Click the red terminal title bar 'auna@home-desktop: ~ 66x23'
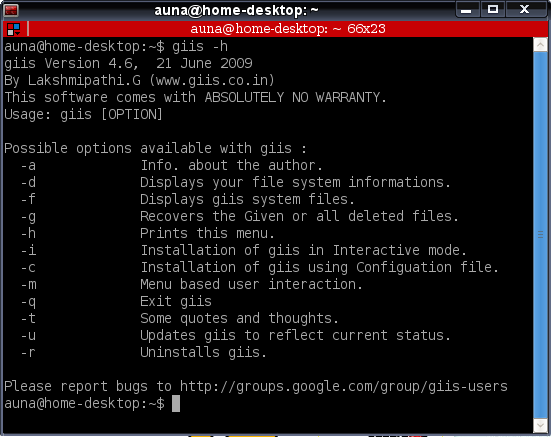 288,29
